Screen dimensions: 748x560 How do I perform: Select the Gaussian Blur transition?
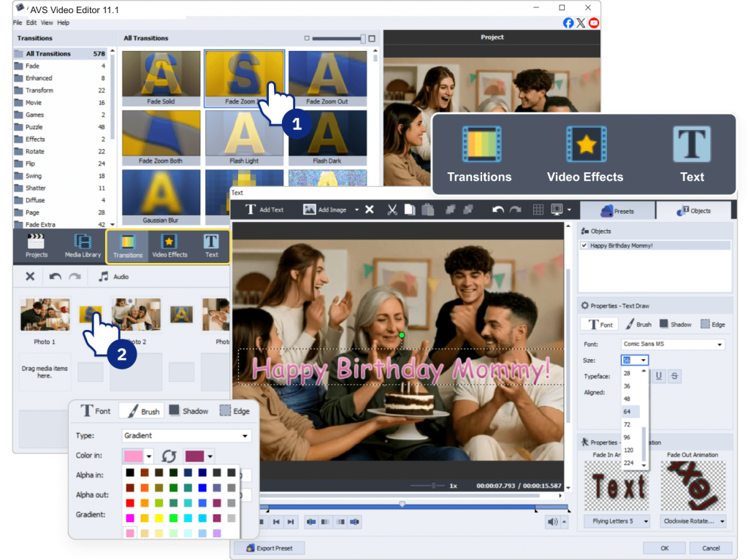pos(161,197)
